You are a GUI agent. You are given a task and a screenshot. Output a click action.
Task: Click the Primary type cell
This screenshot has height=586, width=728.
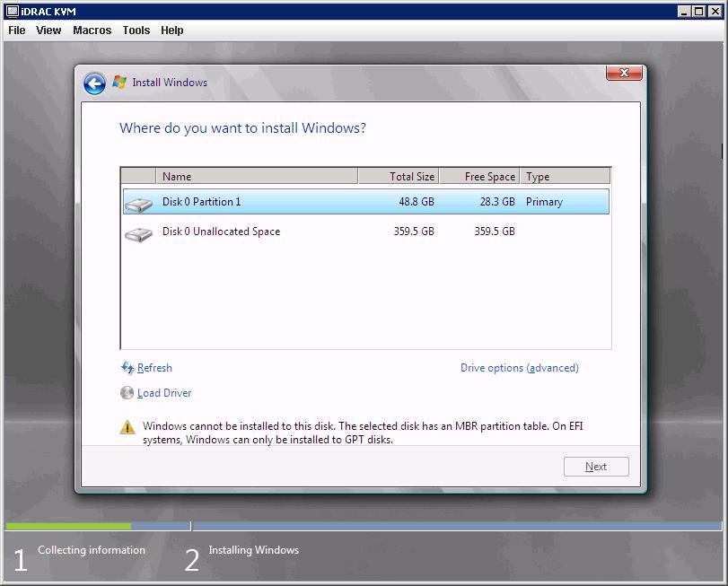click(544, 202)
